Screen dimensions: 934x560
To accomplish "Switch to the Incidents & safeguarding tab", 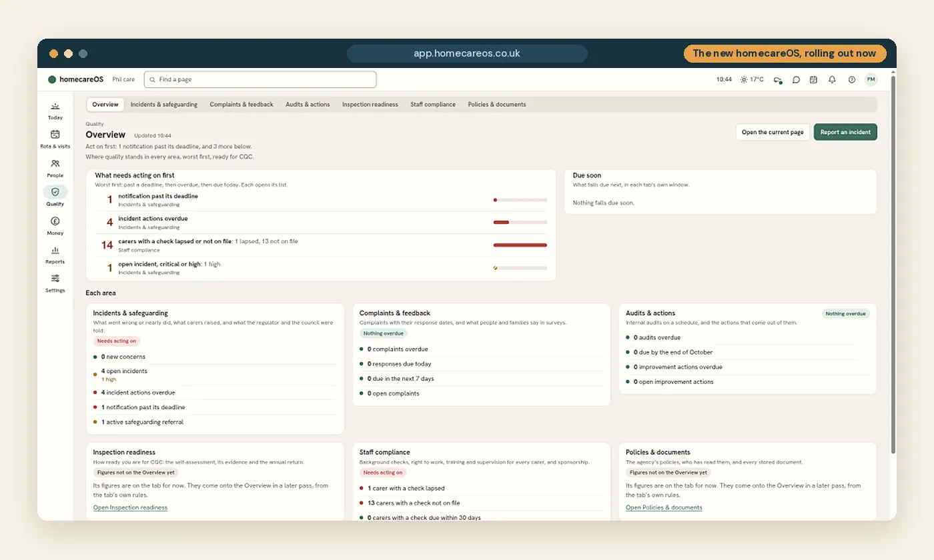I will (164, 105).
